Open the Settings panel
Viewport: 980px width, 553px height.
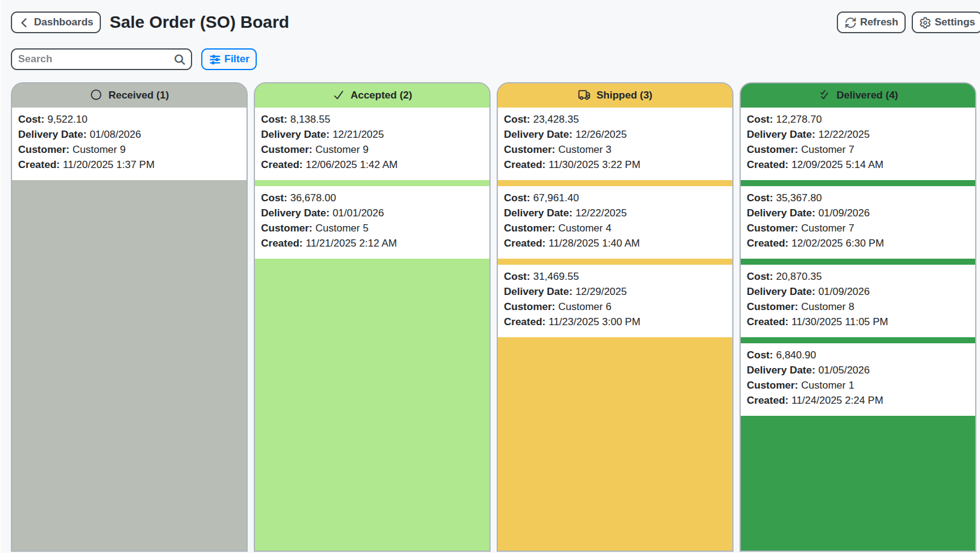(945, 22)
